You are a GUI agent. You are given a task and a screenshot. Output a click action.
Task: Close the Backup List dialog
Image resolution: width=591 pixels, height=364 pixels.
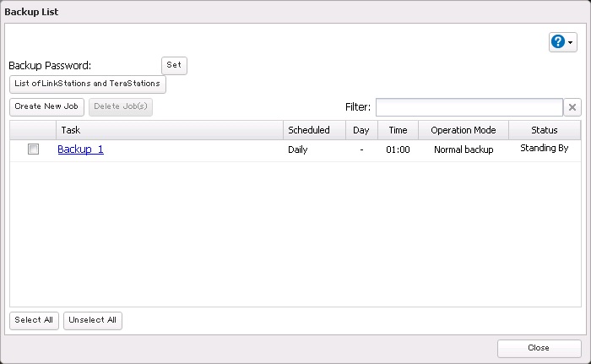(x=539, y=348)
